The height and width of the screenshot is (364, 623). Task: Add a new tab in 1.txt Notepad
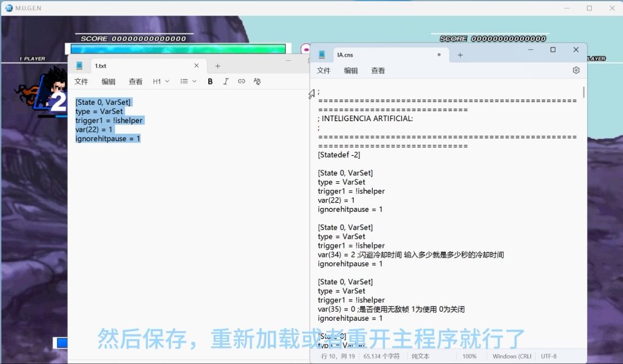(218, 66)
